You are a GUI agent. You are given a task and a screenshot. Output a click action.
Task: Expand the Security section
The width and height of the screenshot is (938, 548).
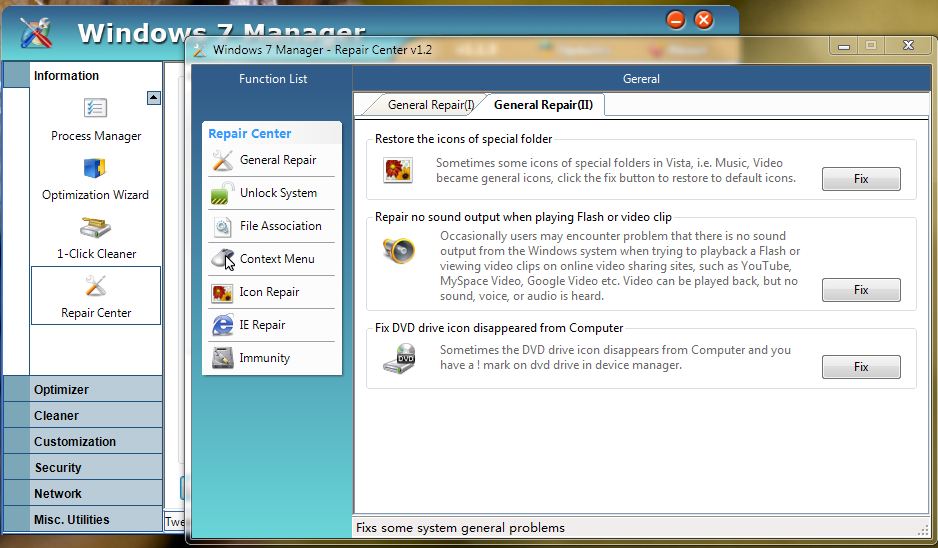83,468
